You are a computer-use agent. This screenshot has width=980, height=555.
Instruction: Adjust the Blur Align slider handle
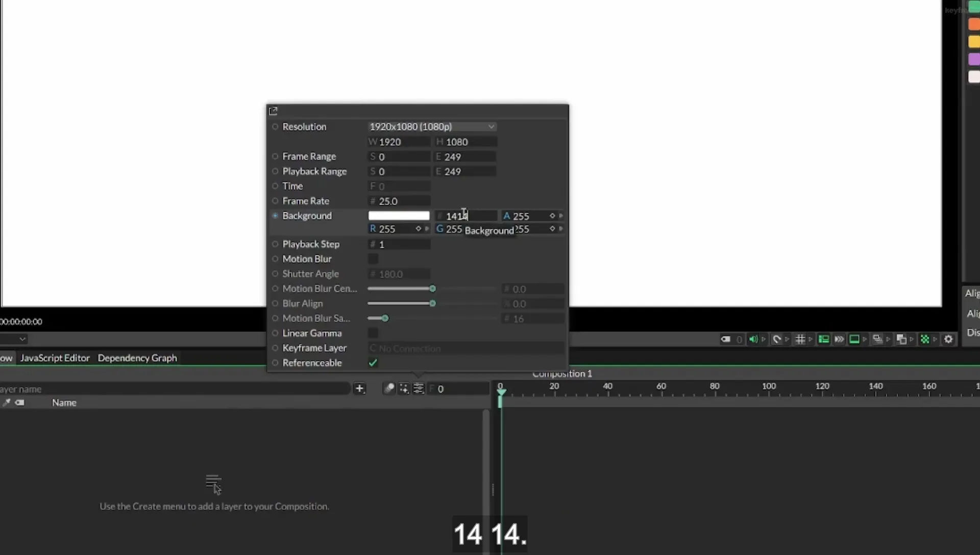432,304
